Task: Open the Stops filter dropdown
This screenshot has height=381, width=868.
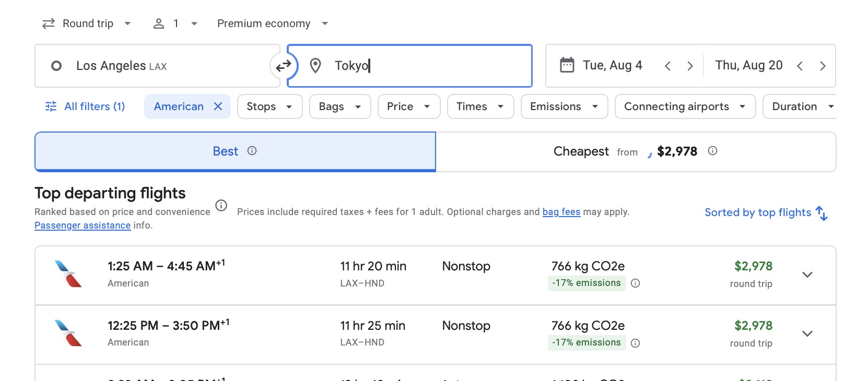Action: [x=269, y=106]
